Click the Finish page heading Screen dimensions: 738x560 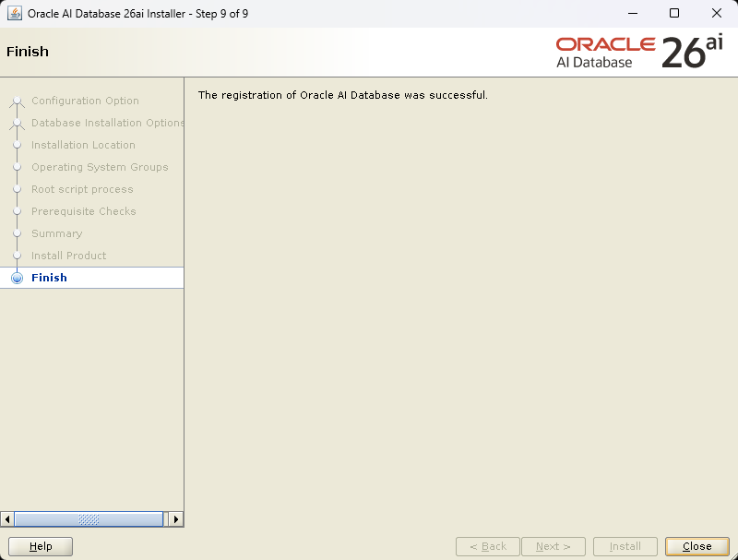28,52
